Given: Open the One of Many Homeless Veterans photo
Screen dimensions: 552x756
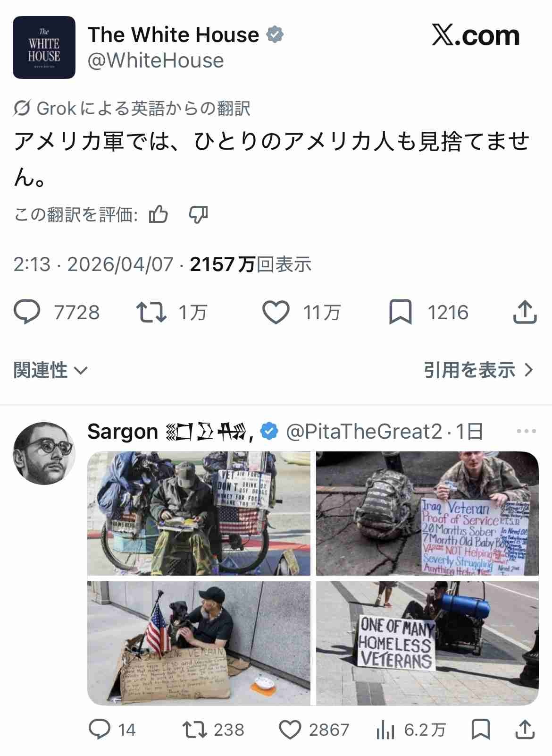Looking at the screenshot, I should (427, 643).
